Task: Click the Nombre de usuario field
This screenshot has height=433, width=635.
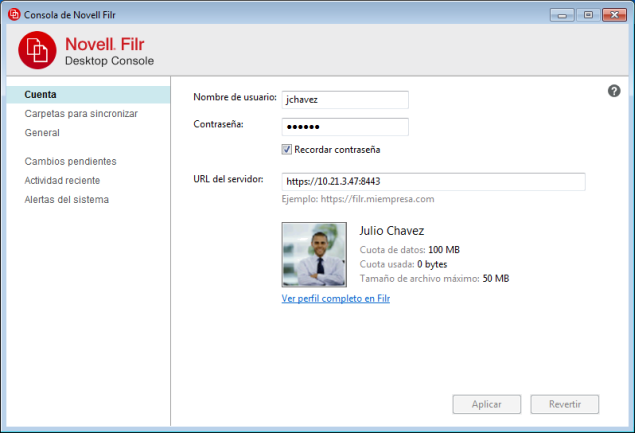Action: [x=346, y=100]
